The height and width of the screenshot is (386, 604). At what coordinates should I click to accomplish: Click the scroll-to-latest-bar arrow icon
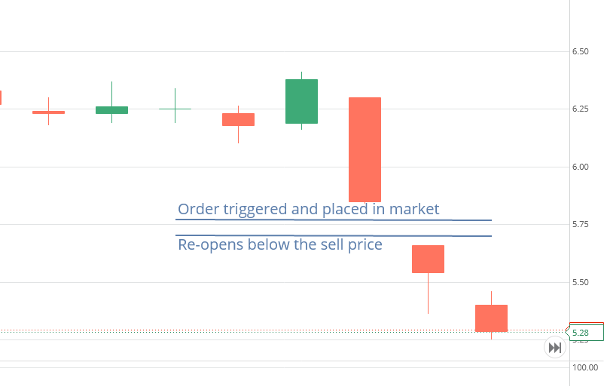point(555,347)
